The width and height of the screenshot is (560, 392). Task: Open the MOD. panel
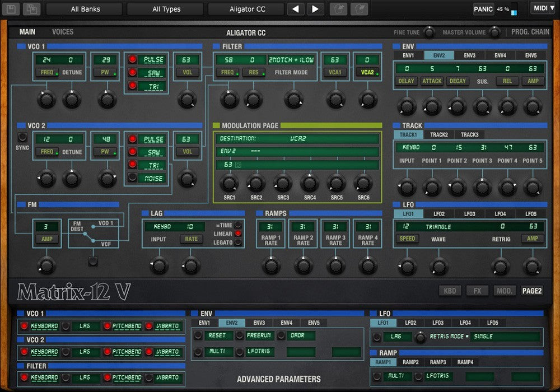[x=505, y=291]
